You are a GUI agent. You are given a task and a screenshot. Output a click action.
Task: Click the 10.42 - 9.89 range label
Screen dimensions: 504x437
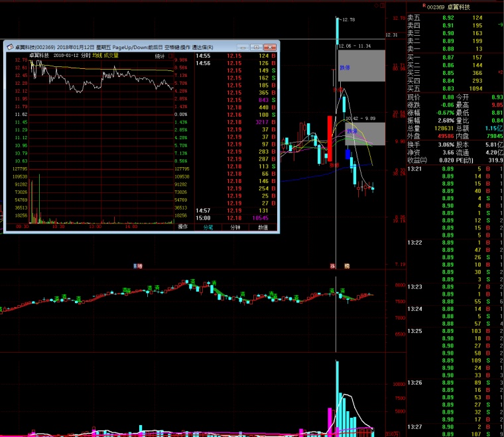360,118
